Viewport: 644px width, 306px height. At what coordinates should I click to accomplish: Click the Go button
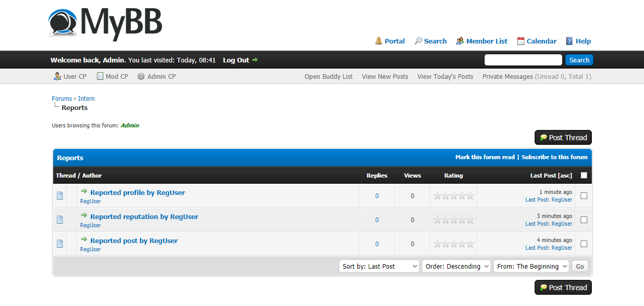pos(580,266)
